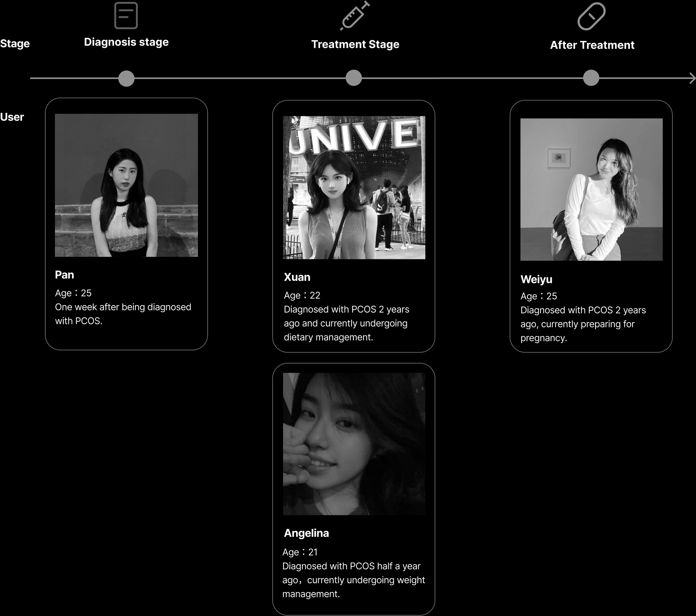This screenshot has width=696, height=616.
Task: Open Pan's profile photo
Action: click(126, 185)
